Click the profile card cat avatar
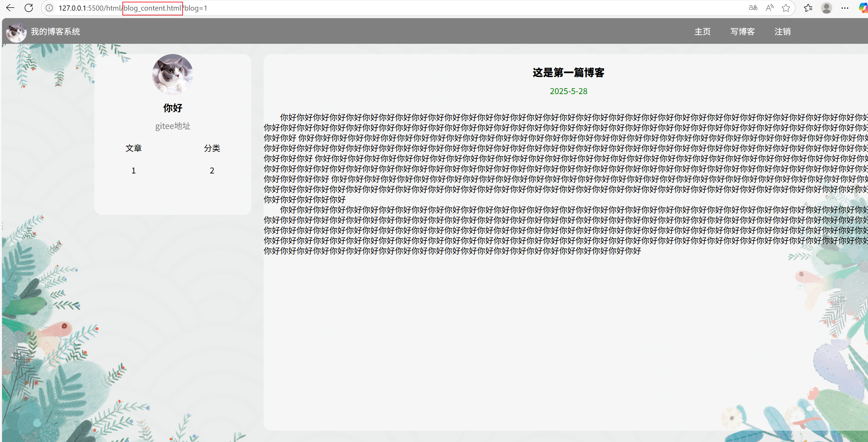Image resolution: width=868 pixels, height=442 pixels. pos(173,74)
